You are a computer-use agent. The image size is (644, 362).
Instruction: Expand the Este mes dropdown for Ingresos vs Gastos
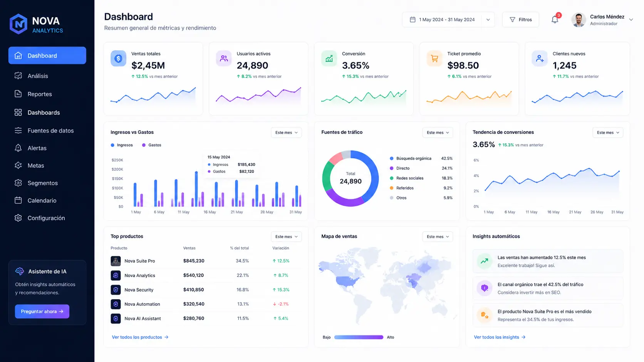point(286,132)
